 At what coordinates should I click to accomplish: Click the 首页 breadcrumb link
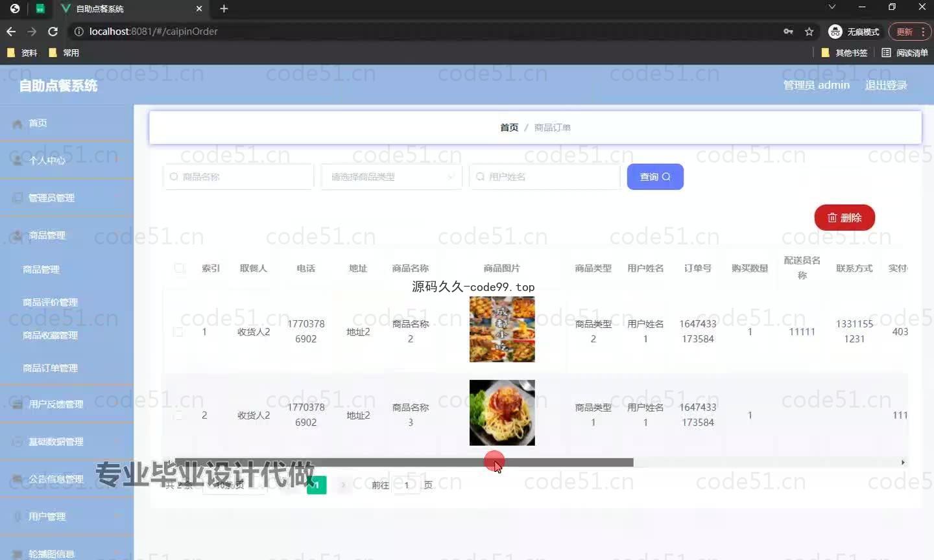pos(509,128)
